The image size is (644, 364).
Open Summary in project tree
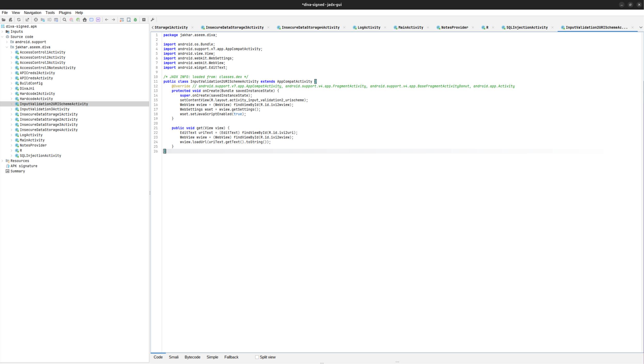point(18,171)
